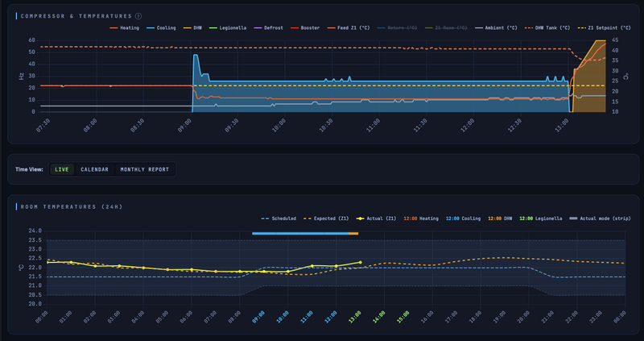Toggle the Feed Z1 (°C) legend entry
Screen dimensions: 644x341
[x=349, y=28]
